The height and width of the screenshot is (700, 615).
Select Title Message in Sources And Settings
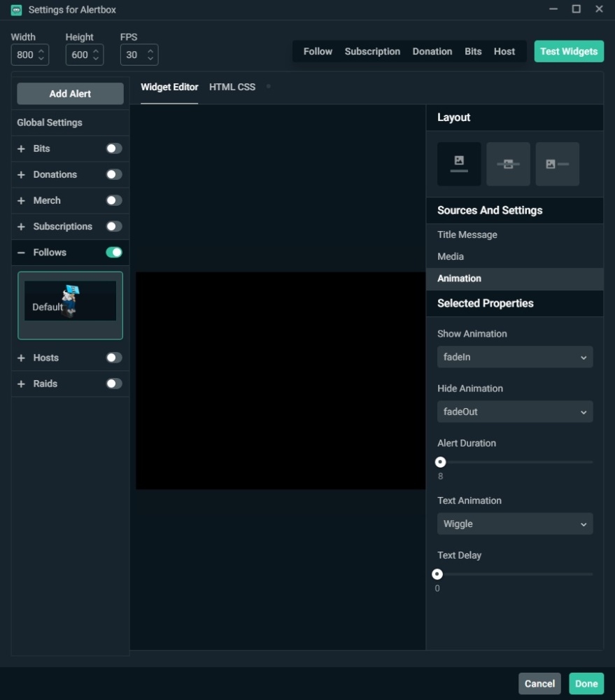coord(514,234)
